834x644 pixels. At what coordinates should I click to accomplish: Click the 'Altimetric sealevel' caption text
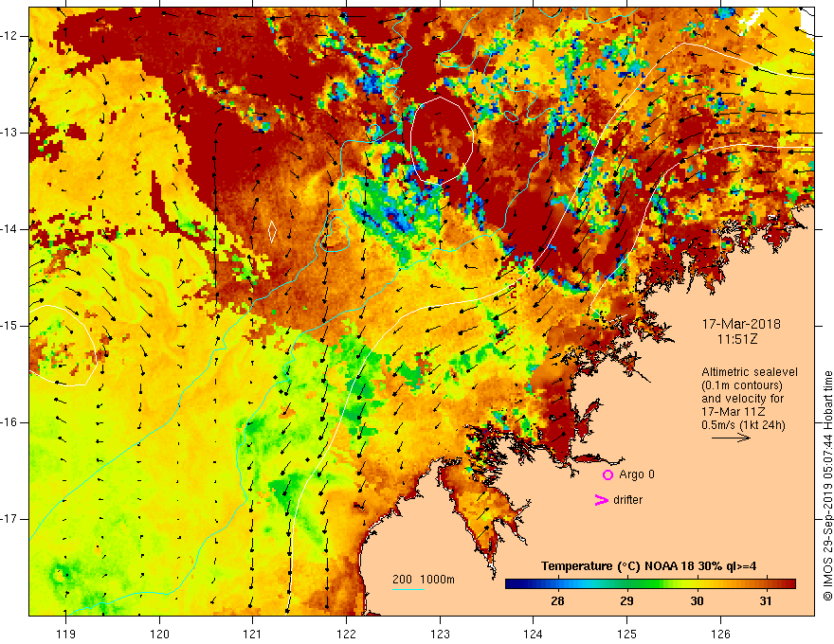750,372
